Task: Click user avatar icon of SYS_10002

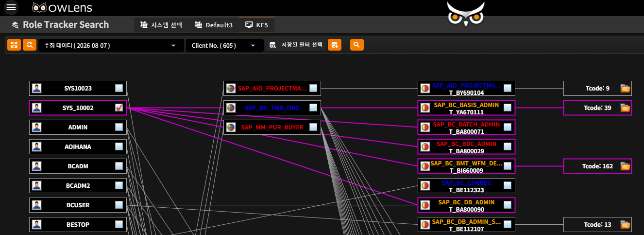Action: tap(36, 108)
